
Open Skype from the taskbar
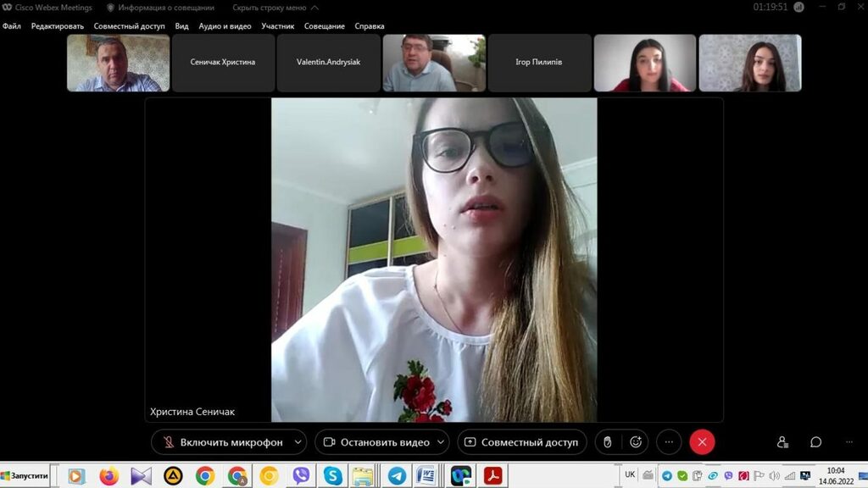point(332,476)
